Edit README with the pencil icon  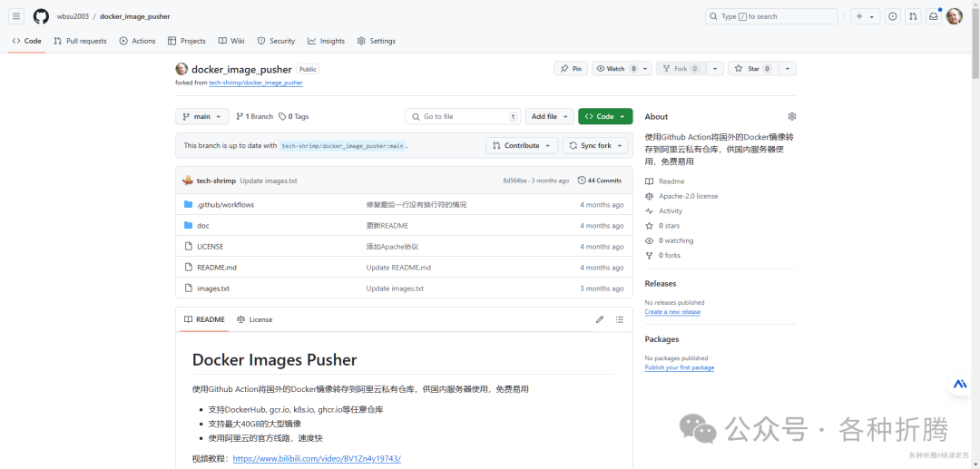tap(600, 319)
